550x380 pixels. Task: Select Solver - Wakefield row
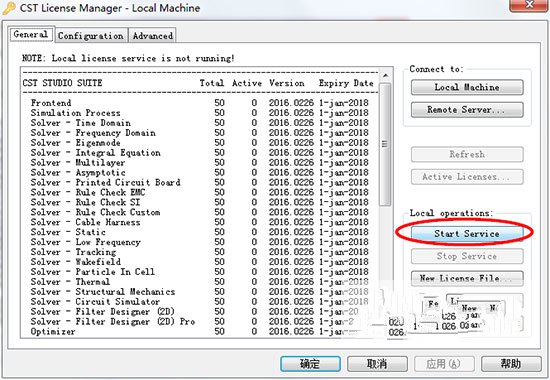(199, 262)
